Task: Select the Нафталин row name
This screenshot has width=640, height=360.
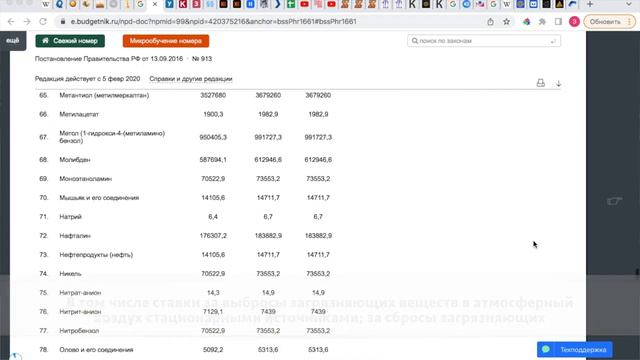Action: [75, 236]
